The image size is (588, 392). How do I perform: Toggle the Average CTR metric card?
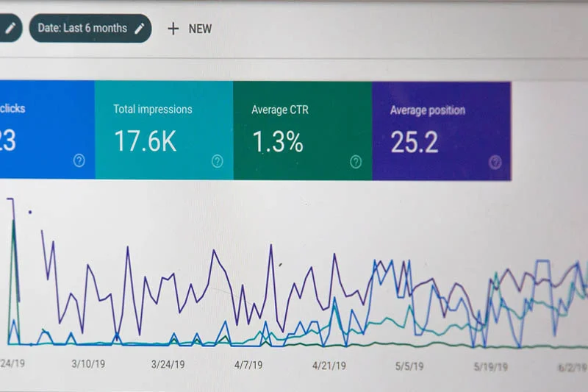coord(303,130)
